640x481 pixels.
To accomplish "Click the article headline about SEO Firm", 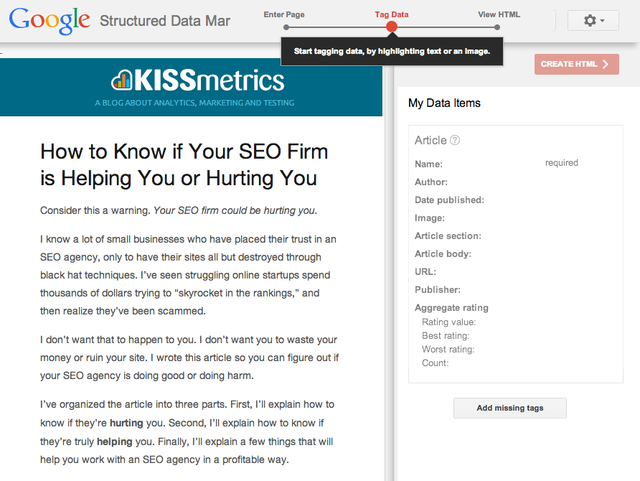I will (184, 165).
